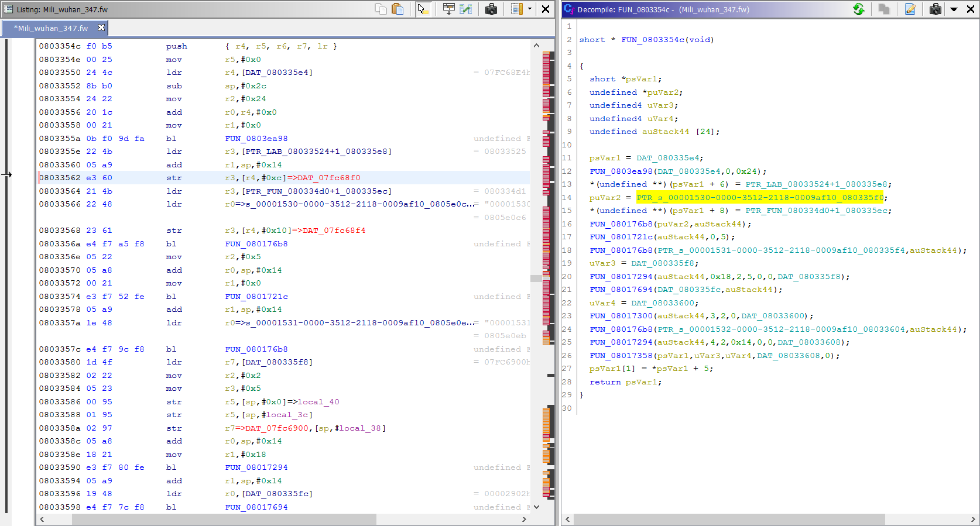
Task: Click DAT_07fc68f0 reference in highlighted row
Action: coord(329,178)
